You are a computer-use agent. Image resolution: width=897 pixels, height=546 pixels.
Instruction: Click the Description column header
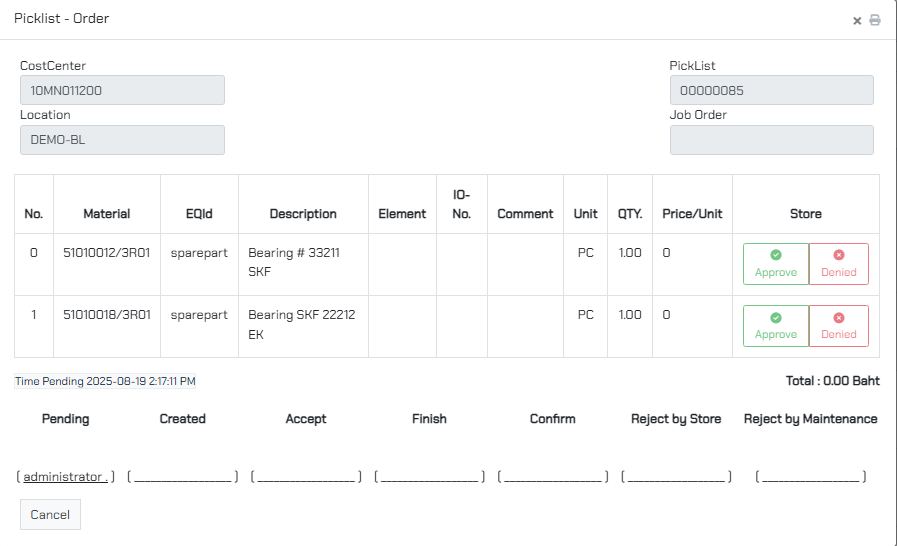point(303,214)
